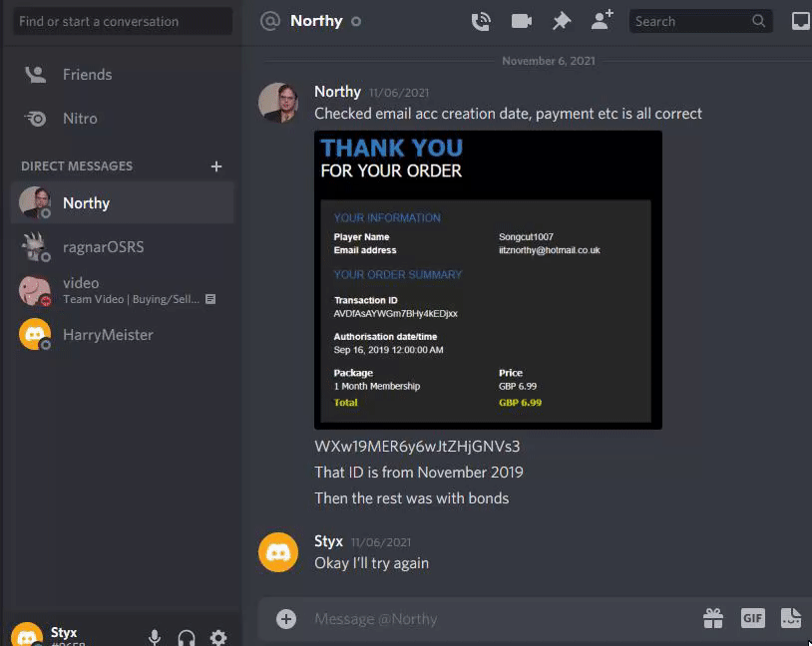Click the HarryMeister avatar in DM list
Image resolution: width=812 pixels, height=646 pixels.
pyautogui.click(x=35, y=334)
